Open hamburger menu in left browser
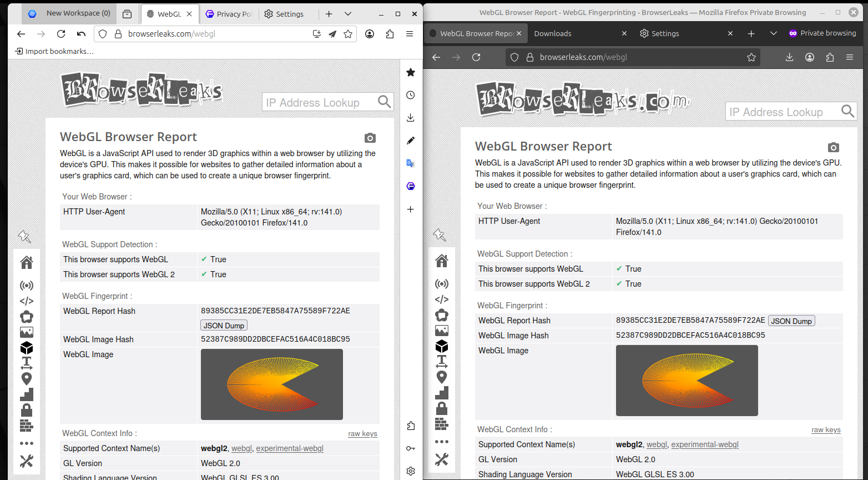This screenshot has height=480, width=868. pyautogui.click(x=410, y=34)
